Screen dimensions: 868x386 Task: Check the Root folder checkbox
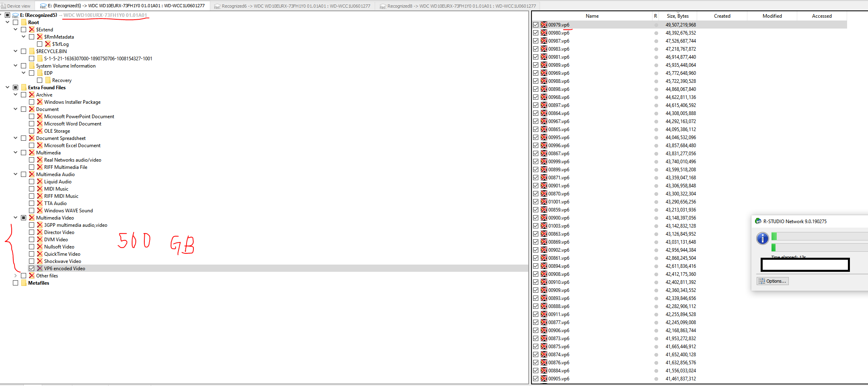tap(16, 23)
